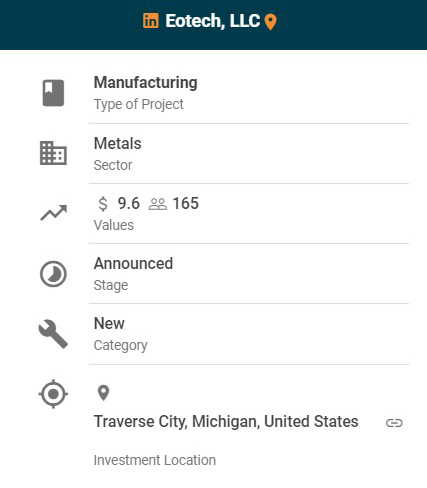Select the Announced stage value
Viewport: 427px width, 488px height.
[x=133, y=264]
